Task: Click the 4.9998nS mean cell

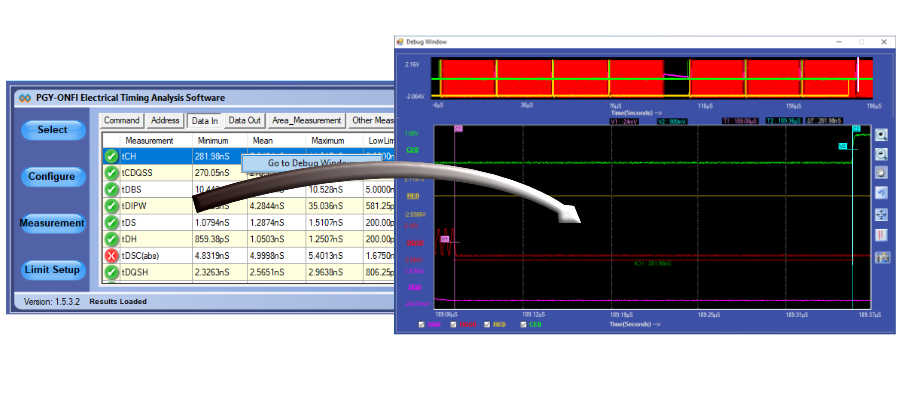Action: [277, 256]
